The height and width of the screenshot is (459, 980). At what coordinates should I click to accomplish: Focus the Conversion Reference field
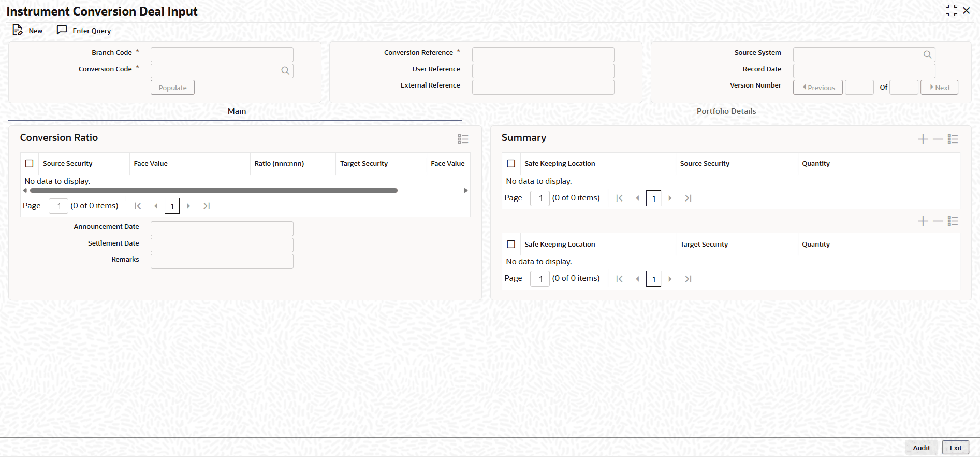(x=543, y=55)
